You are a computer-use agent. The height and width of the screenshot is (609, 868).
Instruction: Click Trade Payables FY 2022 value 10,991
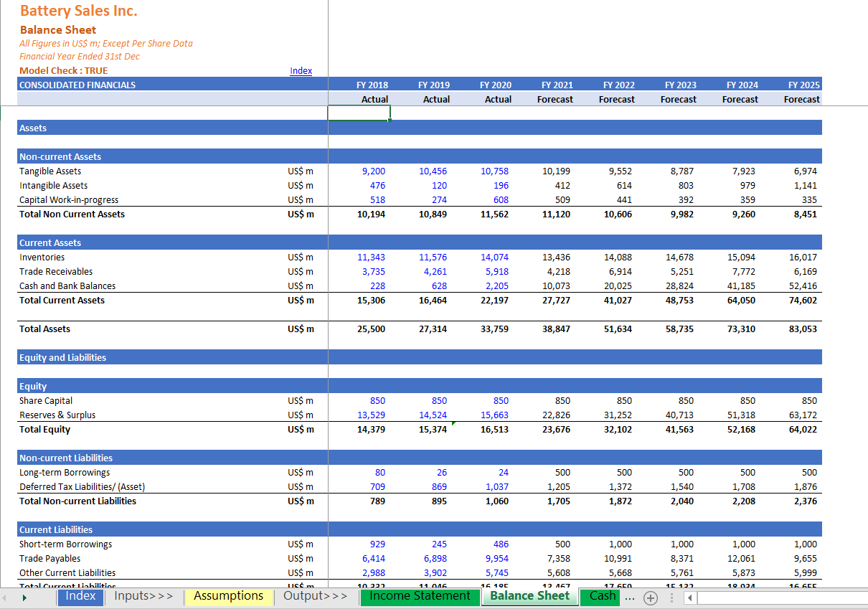619,558
